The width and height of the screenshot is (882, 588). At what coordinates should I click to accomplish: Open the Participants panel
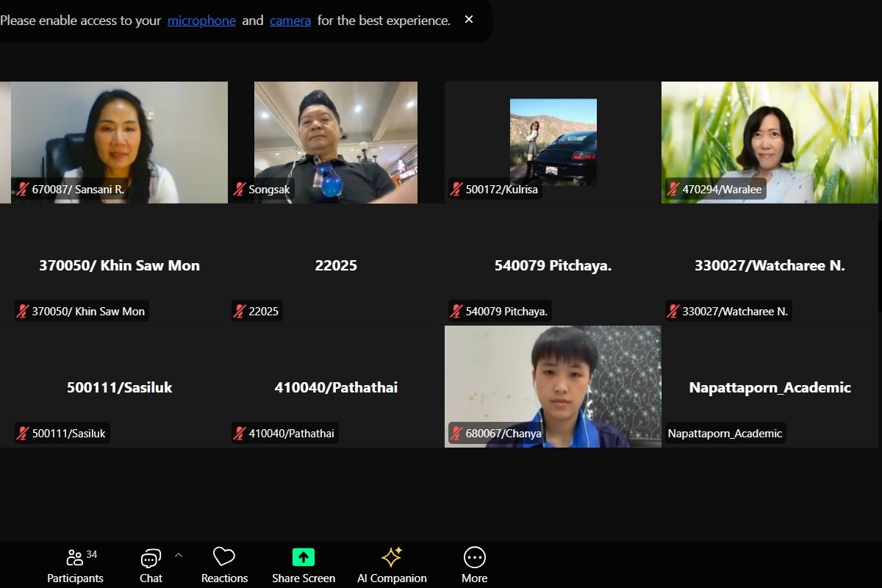tap(75, 565)
